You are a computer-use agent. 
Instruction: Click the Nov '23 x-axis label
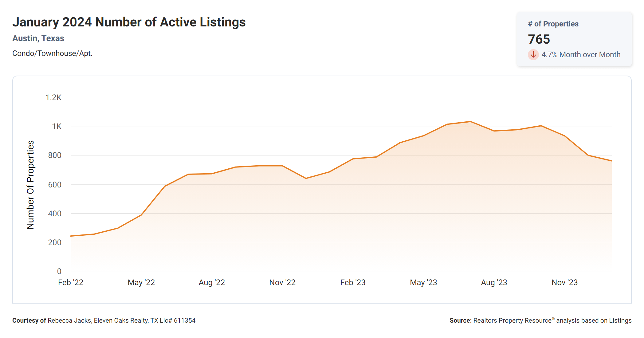(x=564, y=282)
